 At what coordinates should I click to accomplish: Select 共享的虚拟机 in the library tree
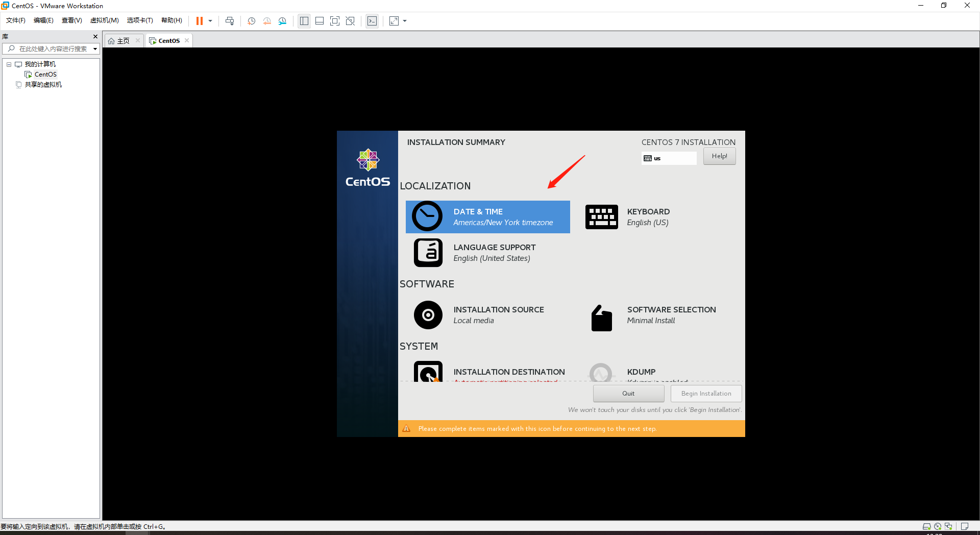pos(43,85)
